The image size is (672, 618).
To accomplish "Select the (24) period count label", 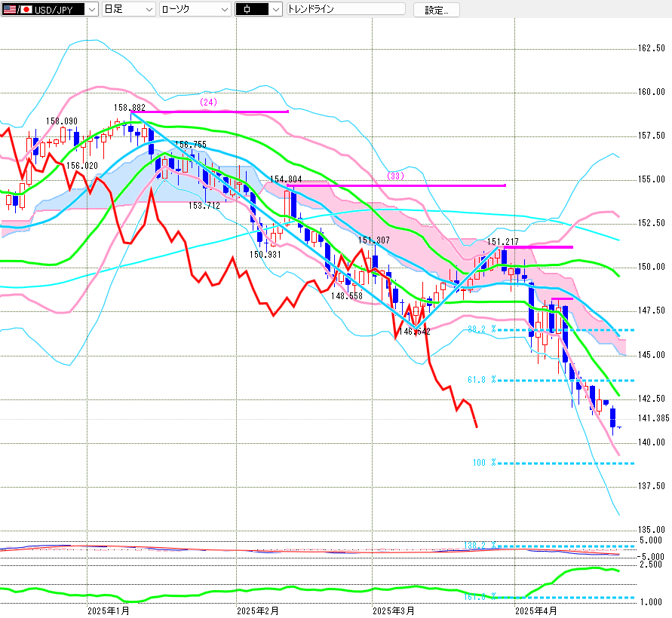I will point(209,102).
